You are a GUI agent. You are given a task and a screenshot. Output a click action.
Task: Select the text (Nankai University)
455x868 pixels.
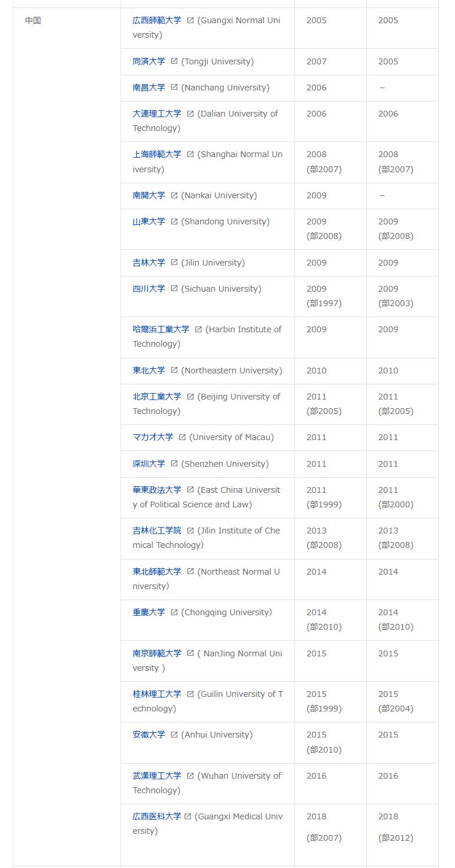point(219,195)
